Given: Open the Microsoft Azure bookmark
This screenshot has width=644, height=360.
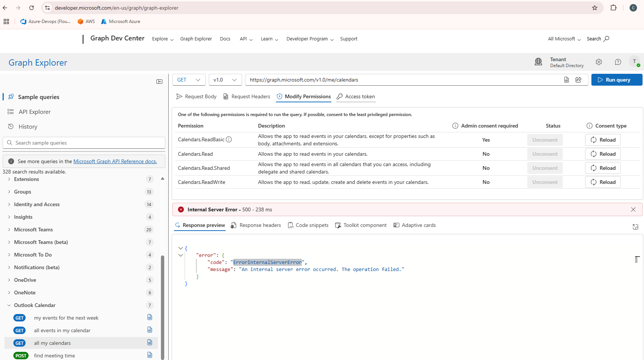Looking at the screenshot, I should coord(120,22).
